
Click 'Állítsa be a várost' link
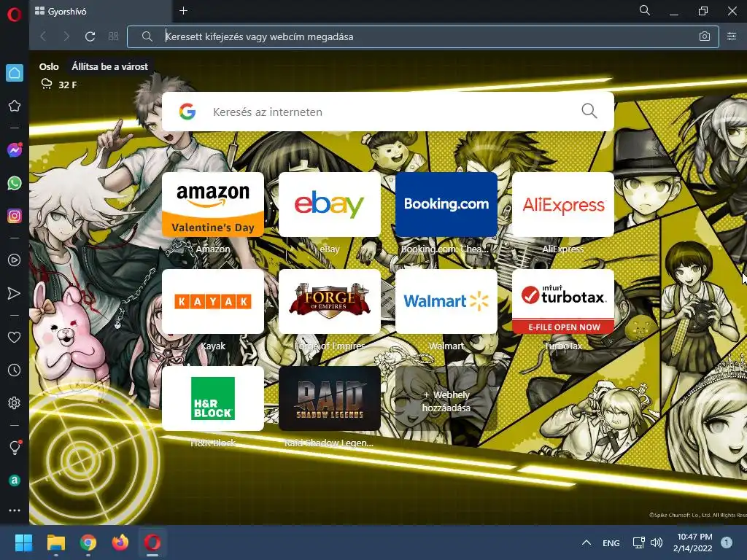tap(109, 66)
